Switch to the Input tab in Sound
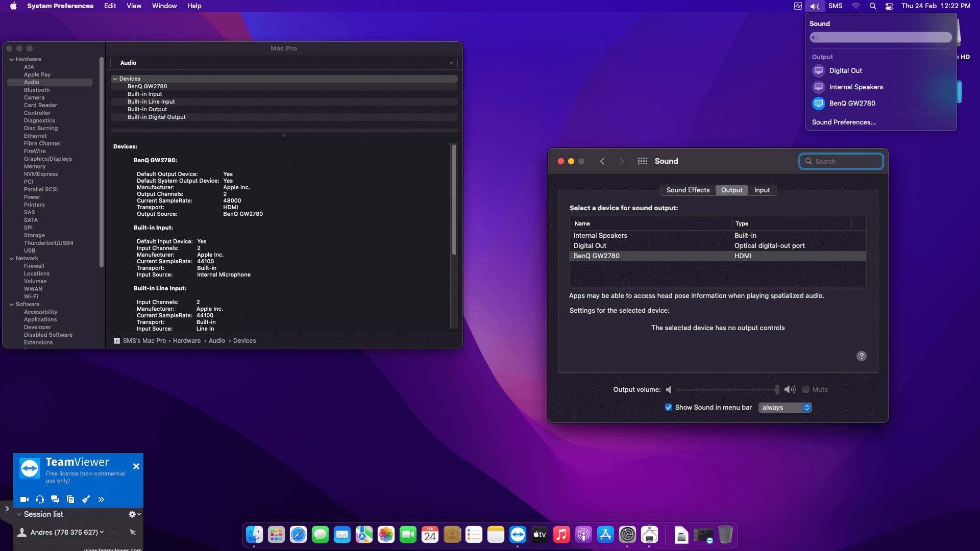 point(762,190)
